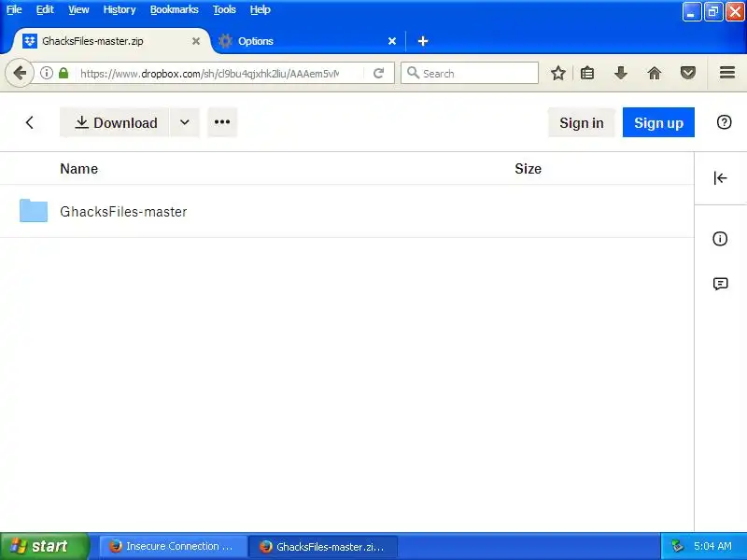Open the History menu
The image size is (747, 560).
click(x=120, y=9)
